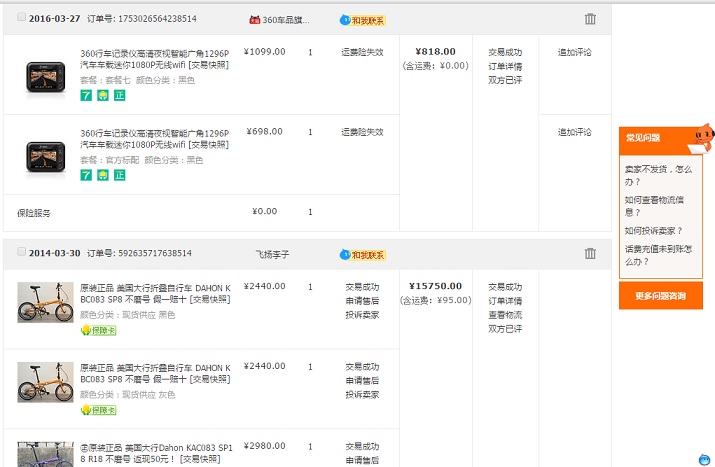This screenshot has height=467, width=715.
Task: Open FAQ 卖家不发货，怎么办？
Action: click(x=658, y=175)
